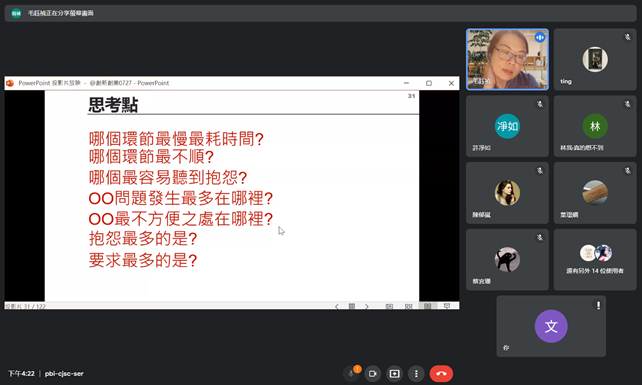Click the '投影片 31 / 122' status bar counter
The width and height of the screenshot is (642, 385).
tap(25, 306)
